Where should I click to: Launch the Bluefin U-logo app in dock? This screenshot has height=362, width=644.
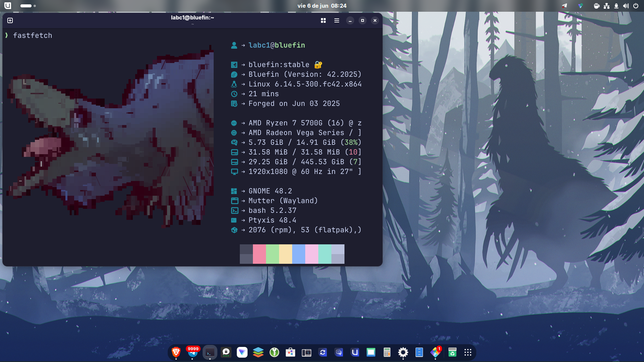pos(355,352)
